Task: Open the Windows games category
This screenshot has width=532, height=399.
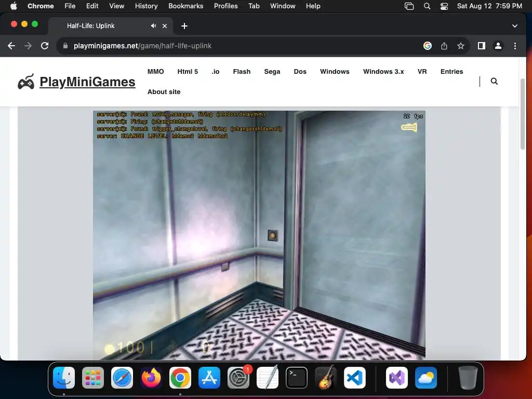Action: point(335,72)
